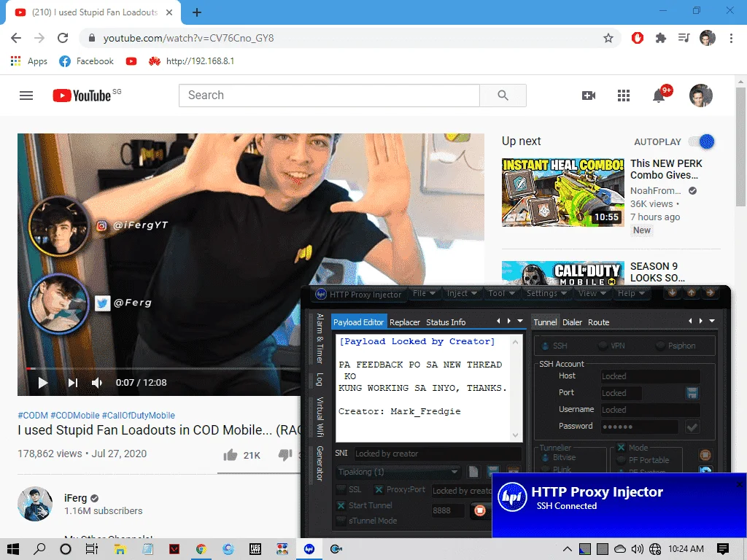Click the orange up arrow in HTTP Proxy Injector
The height and width of the screenshot is (560, 747).
coord(692,293)
